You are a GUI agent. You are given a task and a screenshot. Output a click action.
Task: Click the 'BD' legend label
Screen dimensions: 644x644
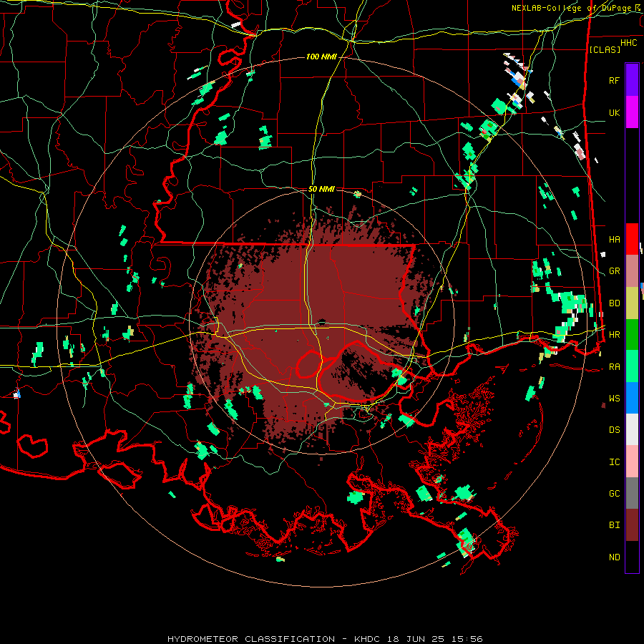click(614, 303)
